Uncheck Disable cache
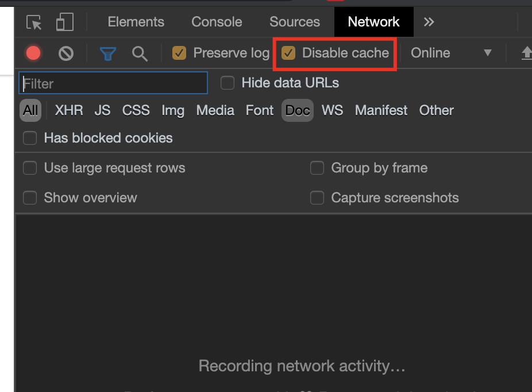Viewport: 532px width, 392px height. pos(288,53)
